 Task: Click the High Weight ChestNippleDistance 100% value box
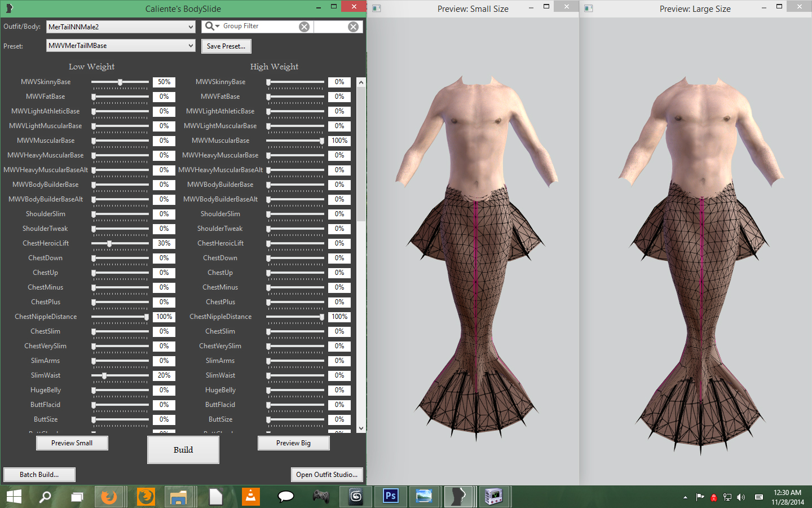pos(339,317)
